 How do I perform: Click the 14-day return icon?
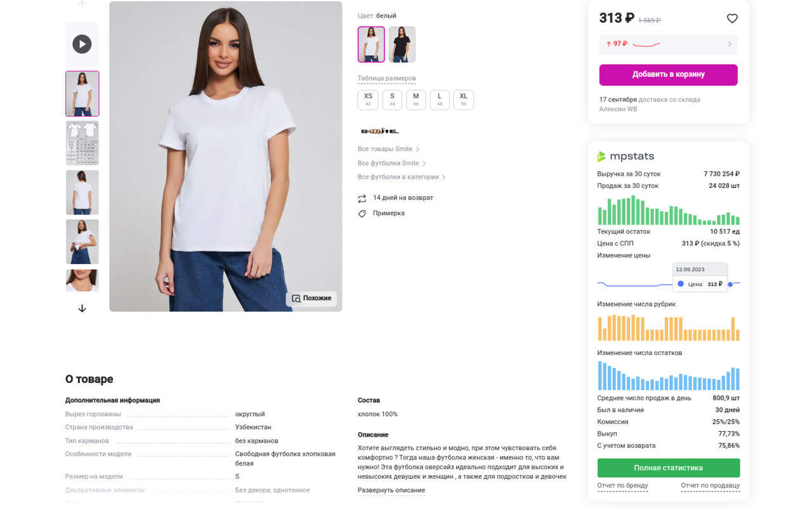[362, 198]
